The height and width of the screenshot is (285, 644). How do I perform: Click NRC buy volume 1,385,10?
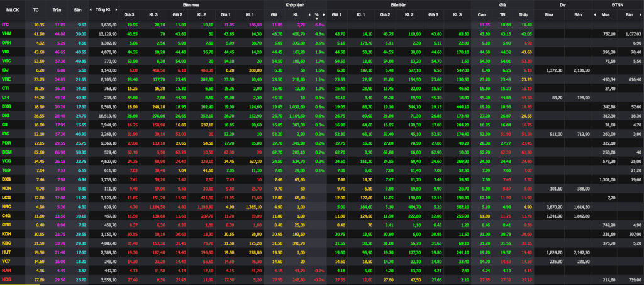click(254, 206)
